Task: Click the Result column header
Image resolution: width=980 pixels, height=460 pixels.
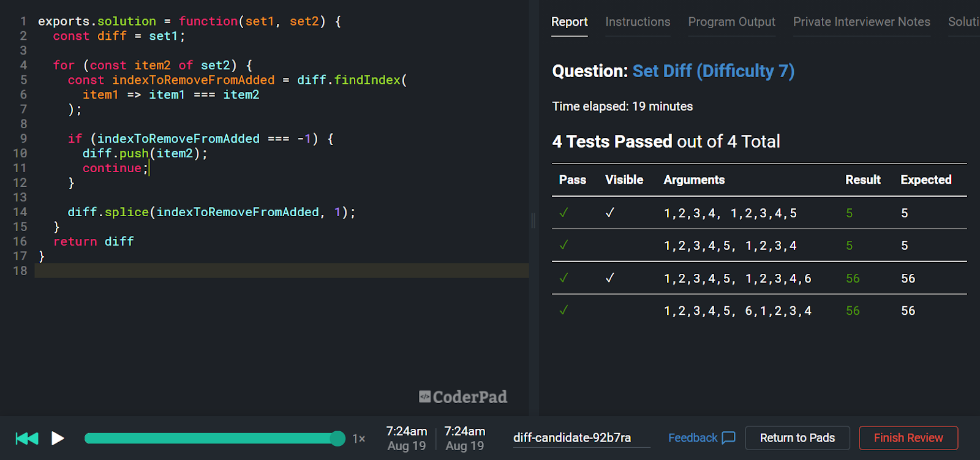Action: point(863,180)
